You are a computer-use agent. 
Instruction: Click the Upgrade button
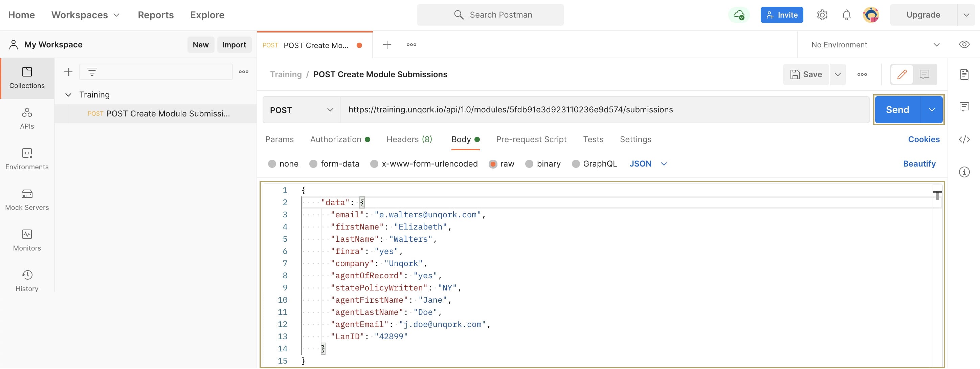coord(923,15)
